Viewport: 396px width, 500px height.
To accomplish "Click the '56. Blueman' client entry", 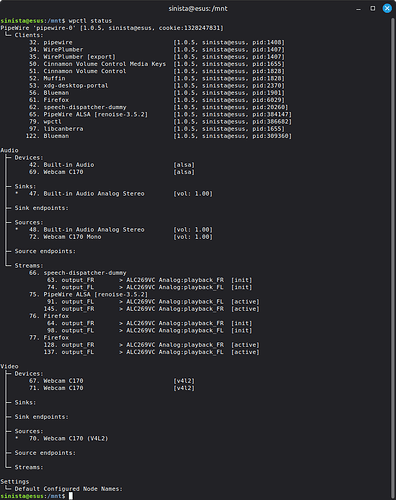I will [157, 93].
